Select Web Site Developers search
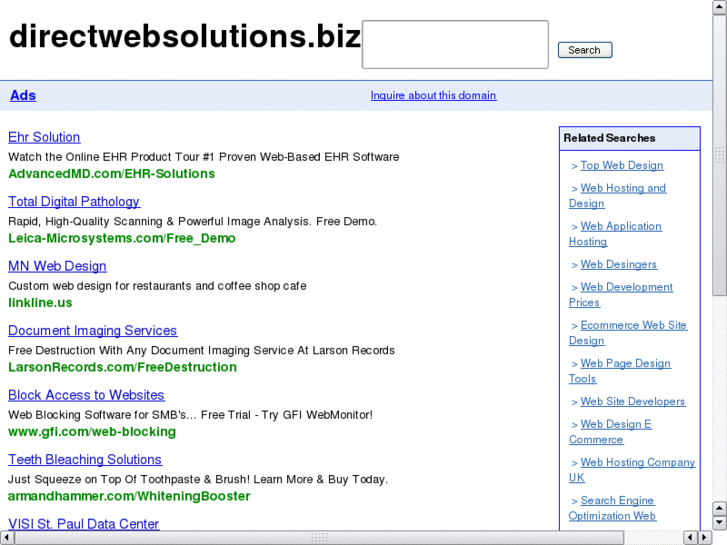727x545 pixels. [632, 402]
